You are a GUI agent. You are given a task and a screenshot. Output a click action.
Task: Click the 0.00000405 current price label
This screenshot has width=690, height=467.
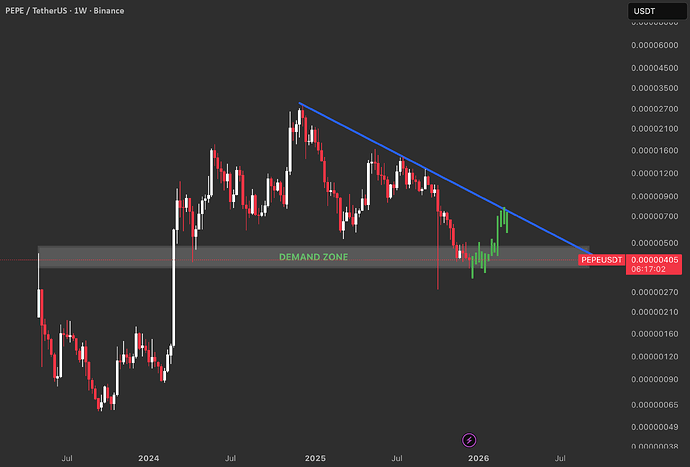click(x=654, y=260)
